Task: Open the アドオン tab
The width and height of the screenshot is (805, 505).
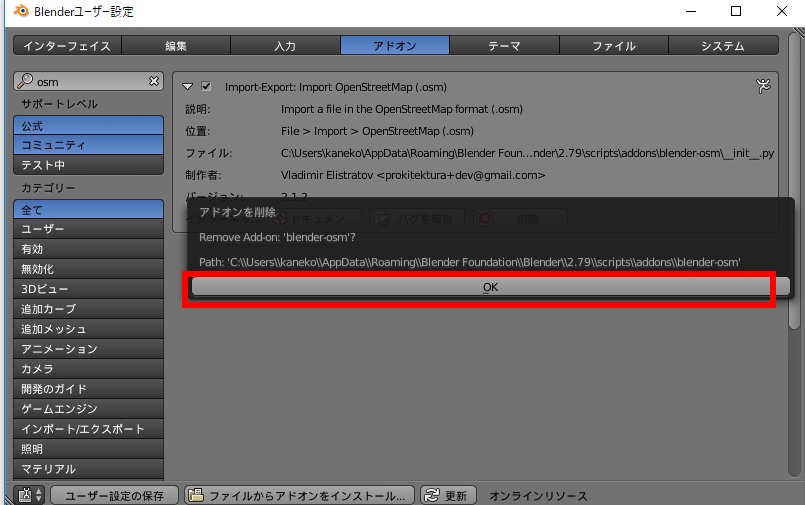Action: point(395,46)
